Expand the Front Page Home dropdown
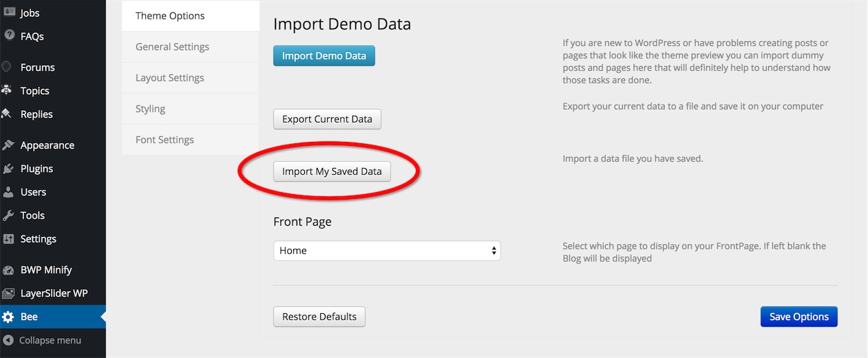 tap(387, 251)
